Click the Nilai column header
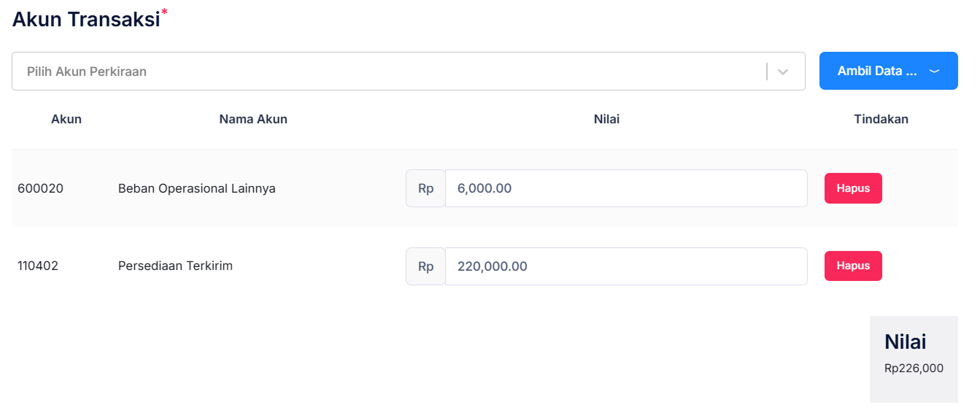This screenshot has height=413, width=980. (606, 119)
